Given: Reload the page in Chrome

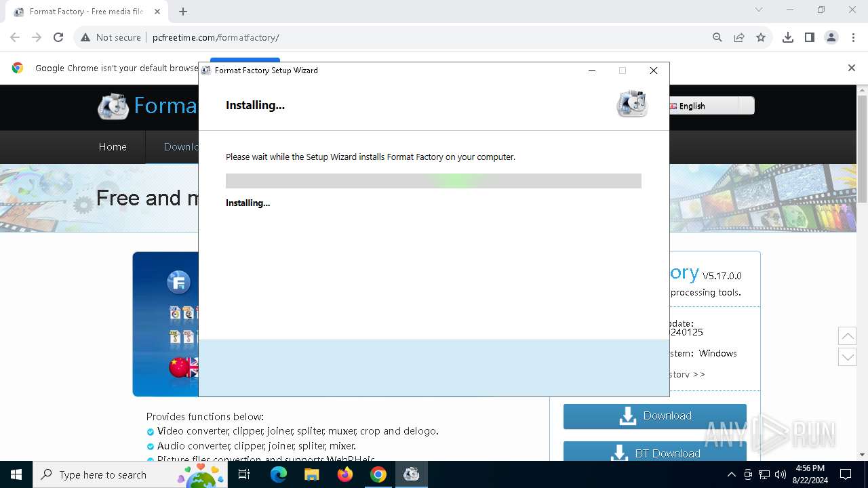Looking at the screenshot, I should (x=58, y=37).
